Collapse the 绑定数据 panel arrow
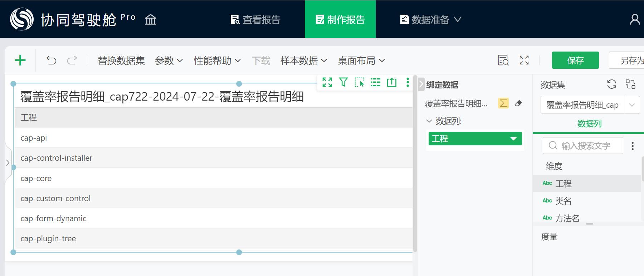Viewport: 644px width, 276px height. (421, 84)
